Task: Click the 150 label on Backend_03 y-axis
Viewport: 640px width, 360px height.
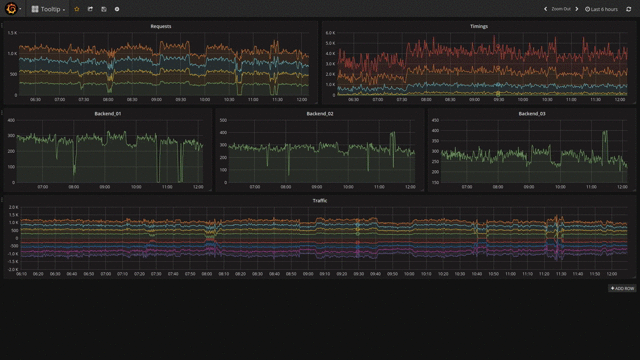Action: (x=435, y=182)
